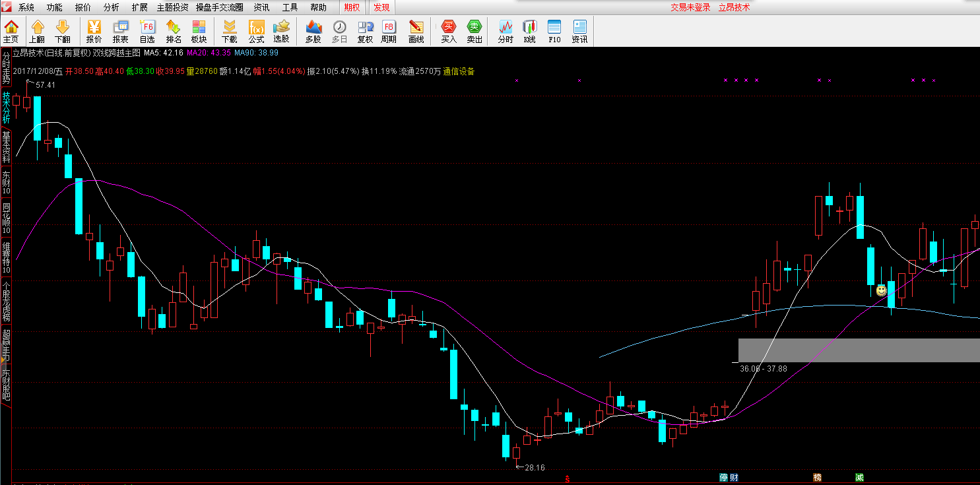
Task: Click the 双线跨越主图 indicator name
Action: click(x=116, y=53)
